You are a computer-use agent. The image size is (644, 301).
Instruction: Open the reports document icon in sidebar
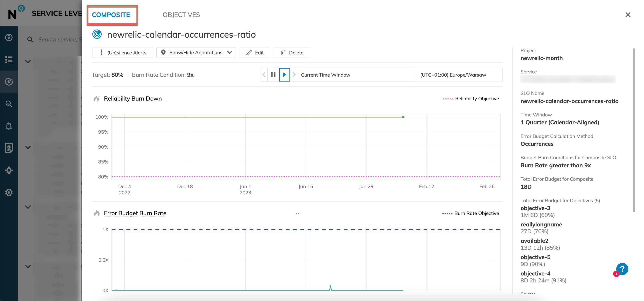point(9,148)
